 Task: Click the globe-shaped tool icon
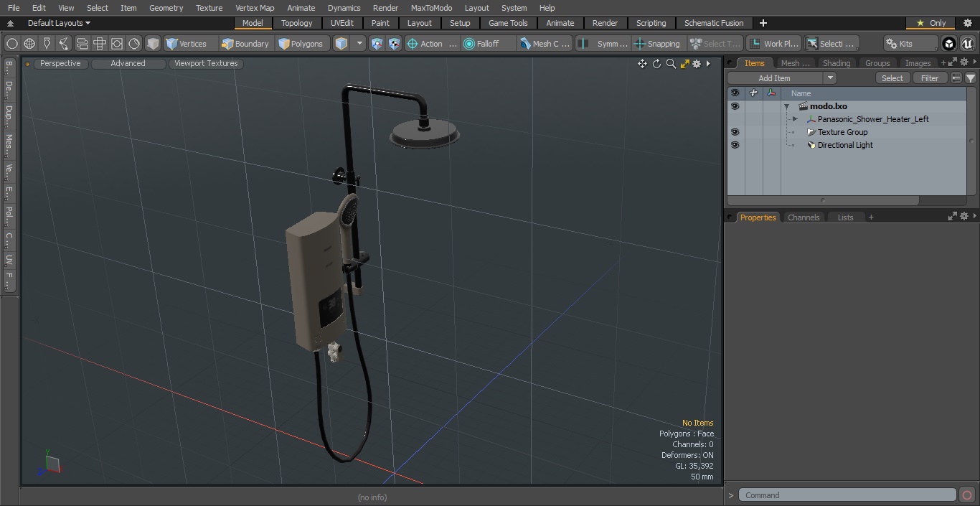coord(29,44)
